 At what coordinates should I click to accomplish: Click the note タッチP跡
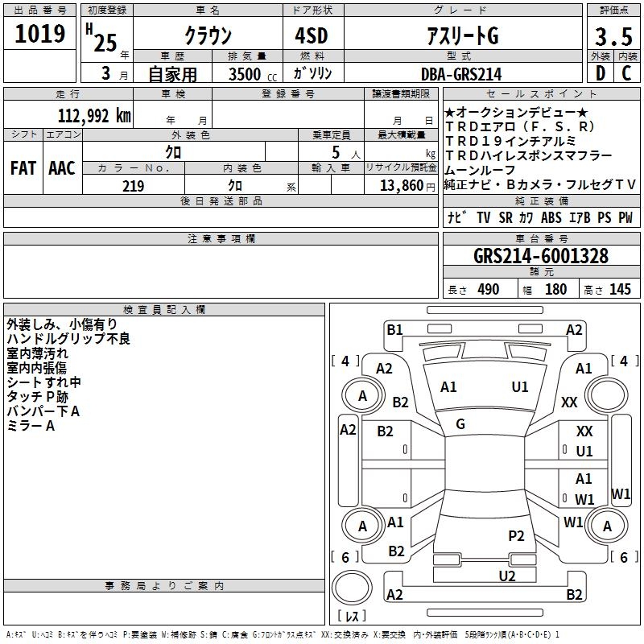point(37,397)
